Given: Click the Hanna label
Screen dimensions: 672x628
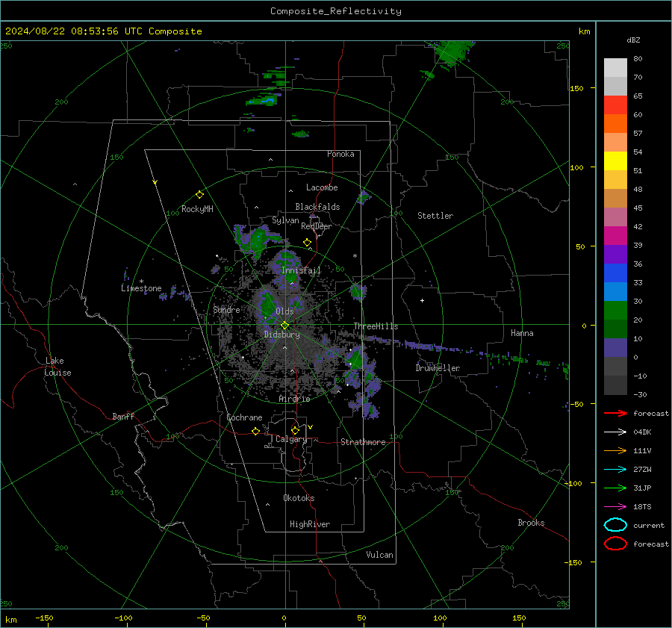Looking at the screenshot, I should coord(522,333).
